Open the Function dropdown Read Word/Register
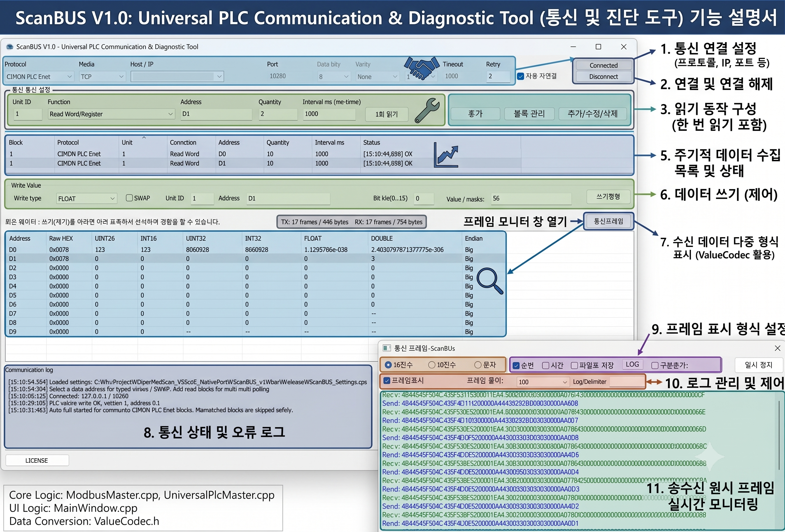The image size is (785, 532). coord(111,114)
